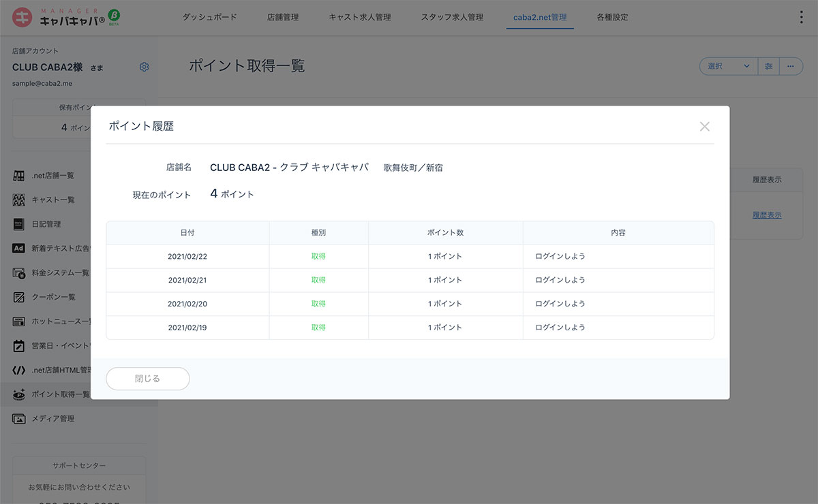The image size is (818, 504).
Task: Open the filter sliders button
Action: click(x=768, y=66)
